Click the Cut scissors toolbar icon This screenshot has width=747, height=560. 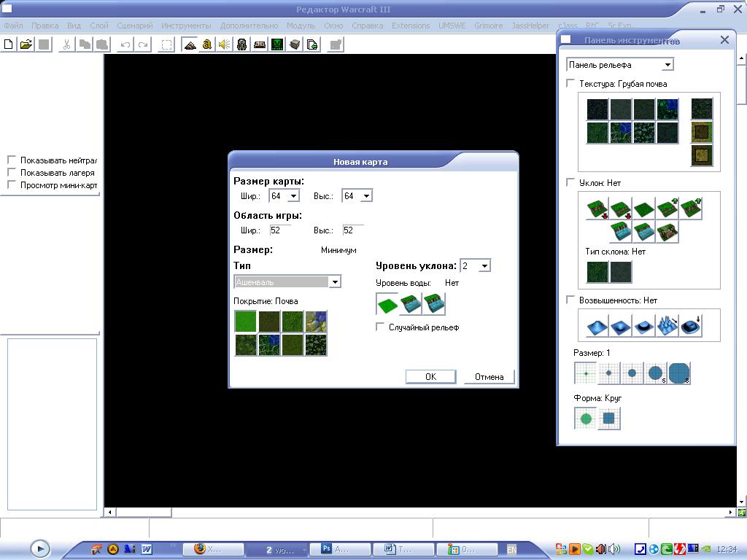[x=66, y=44]
